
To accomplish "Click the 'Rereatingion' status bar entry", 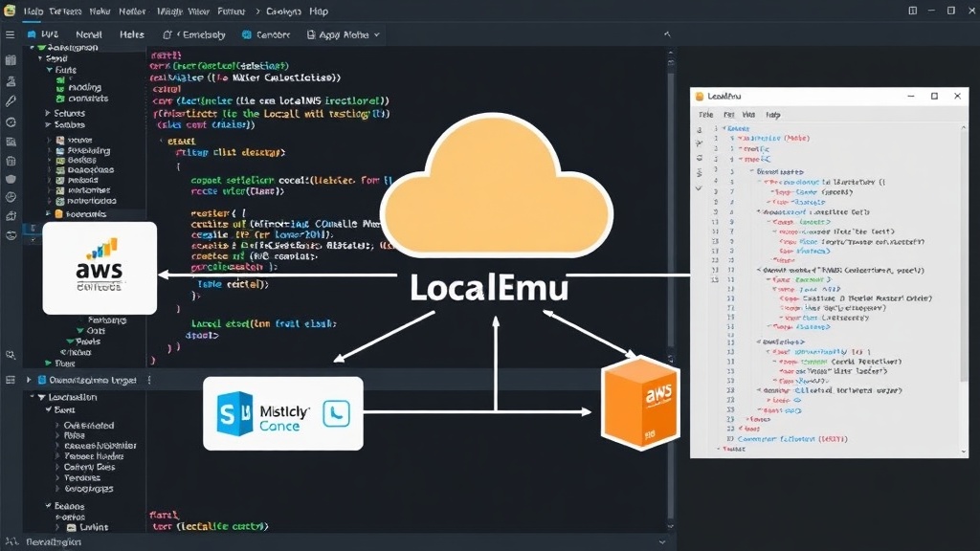I will click(x=54, y=541).
